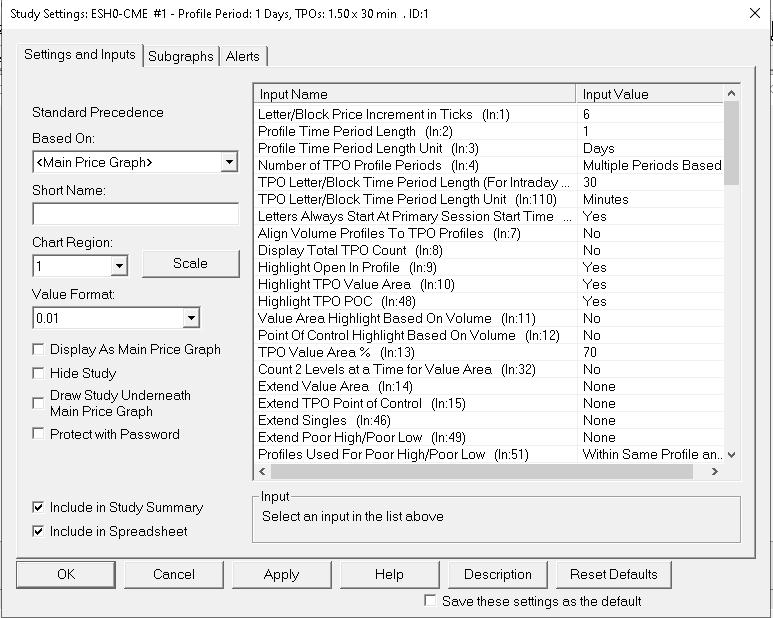Click the Short Name input field

(x=136, y=214)
